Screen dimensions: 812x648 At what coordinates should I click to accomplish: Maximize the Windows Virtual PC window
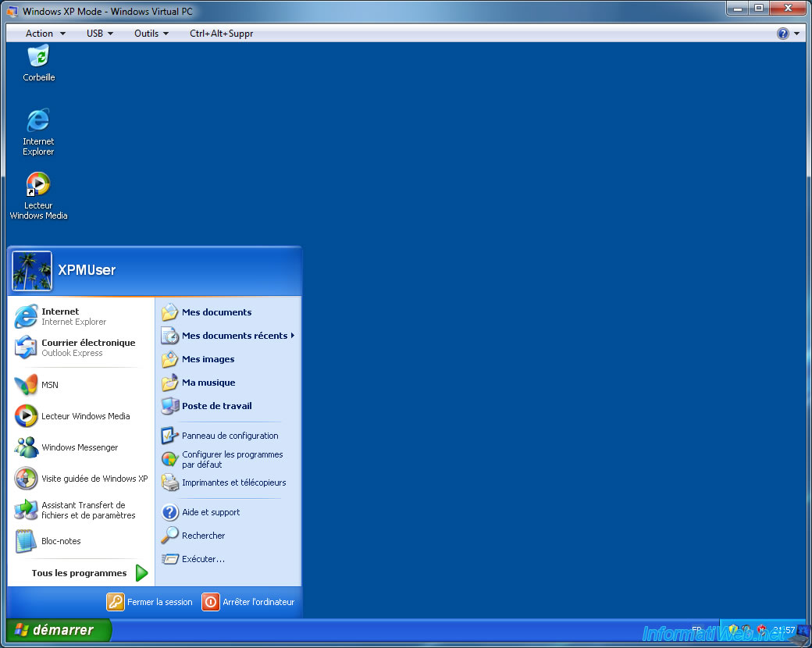pyautogui.click(x=759, y=9)
